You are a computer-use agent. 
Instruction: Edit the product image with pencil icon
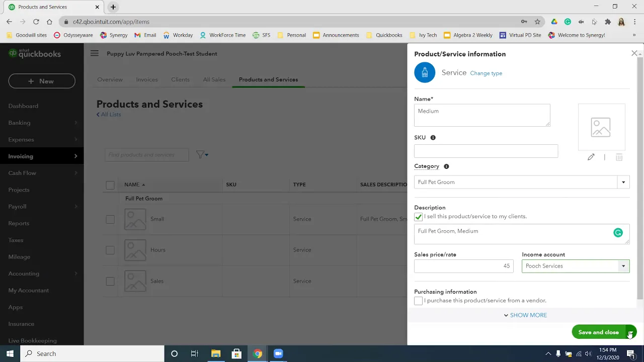click(x=591, y=157)
